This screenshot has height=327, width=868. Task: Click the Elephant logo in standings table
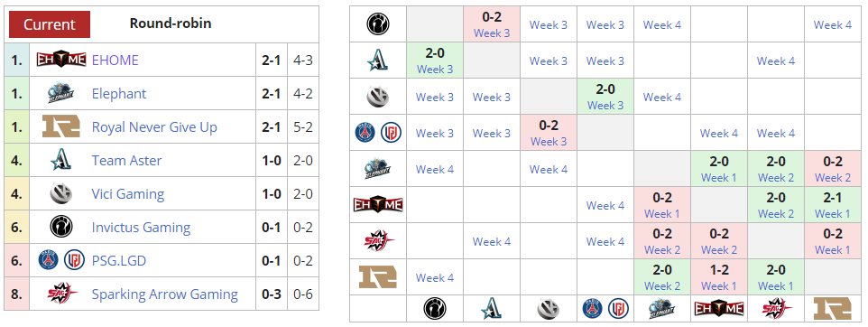click(x=60, y=93)
